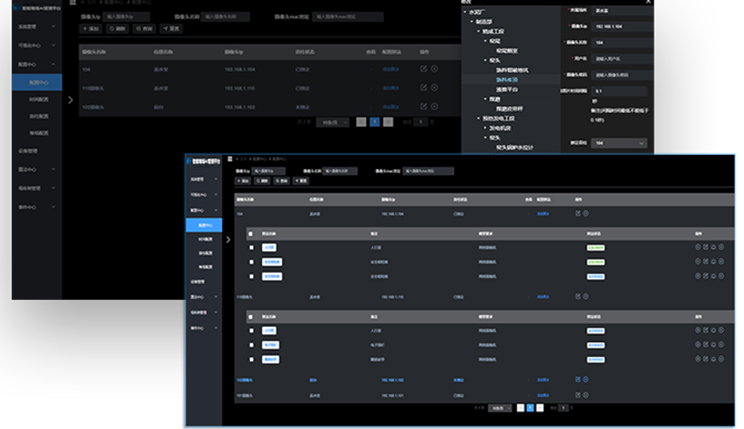Click edit icon for row 104 in the front window
The image size is (744, 429).
(577, 213)
